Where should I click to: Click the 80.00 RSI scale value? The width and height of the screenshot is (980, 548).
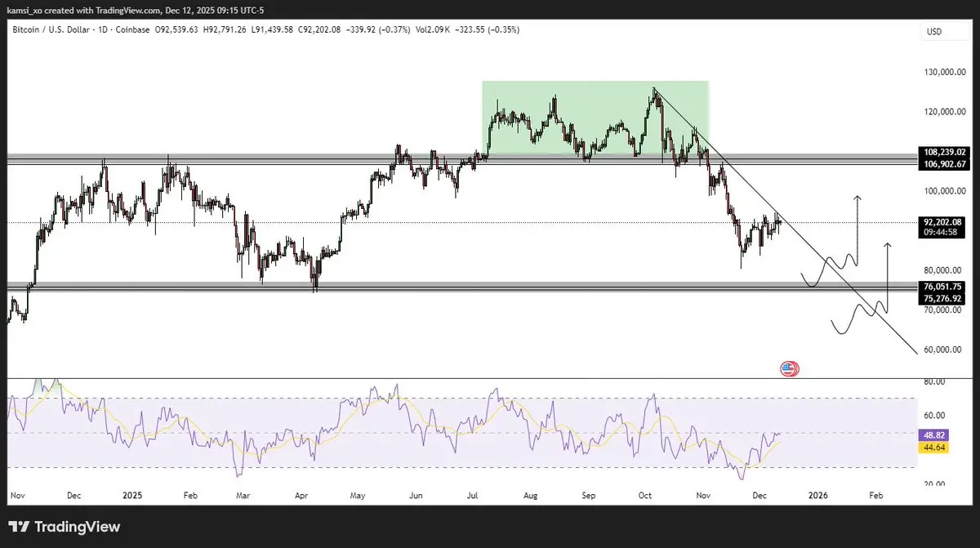[x=936, y=381]
